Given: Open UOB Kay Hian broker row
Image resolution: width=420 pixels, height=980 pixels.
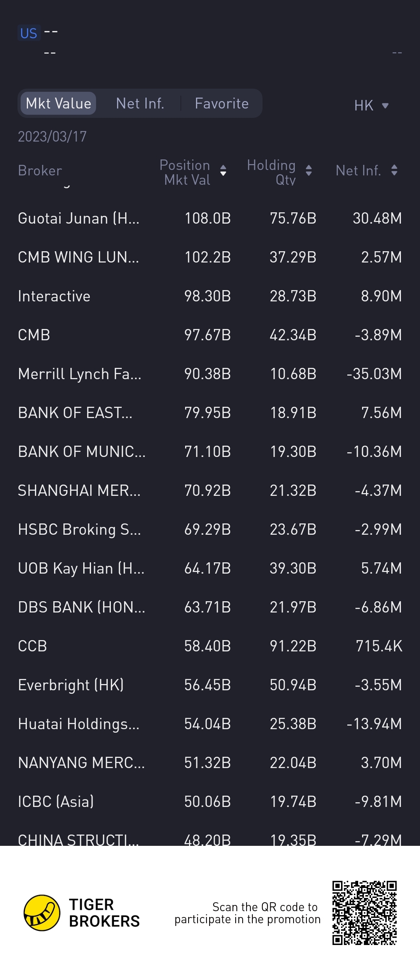Looking at the screenshot, I should [x=210, y=568].
